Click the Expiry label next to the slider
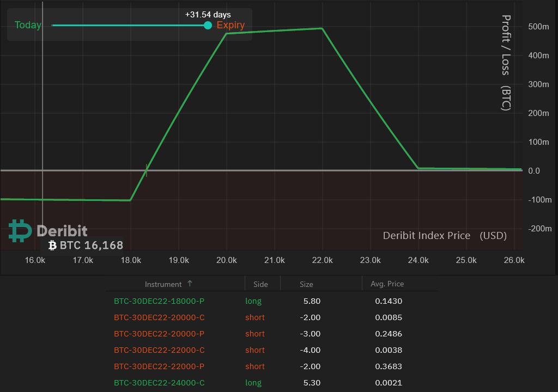558x392 pixels. click(231, 25)
